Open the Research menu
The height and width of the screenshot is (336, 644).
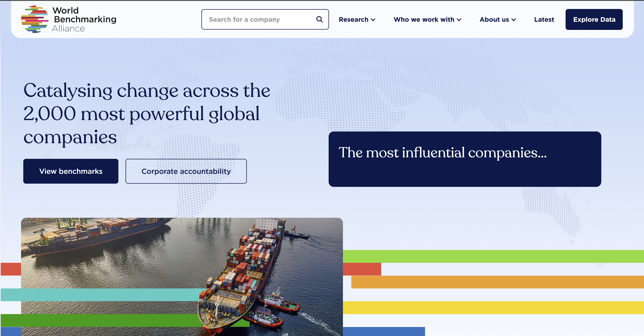pos(353,20)
